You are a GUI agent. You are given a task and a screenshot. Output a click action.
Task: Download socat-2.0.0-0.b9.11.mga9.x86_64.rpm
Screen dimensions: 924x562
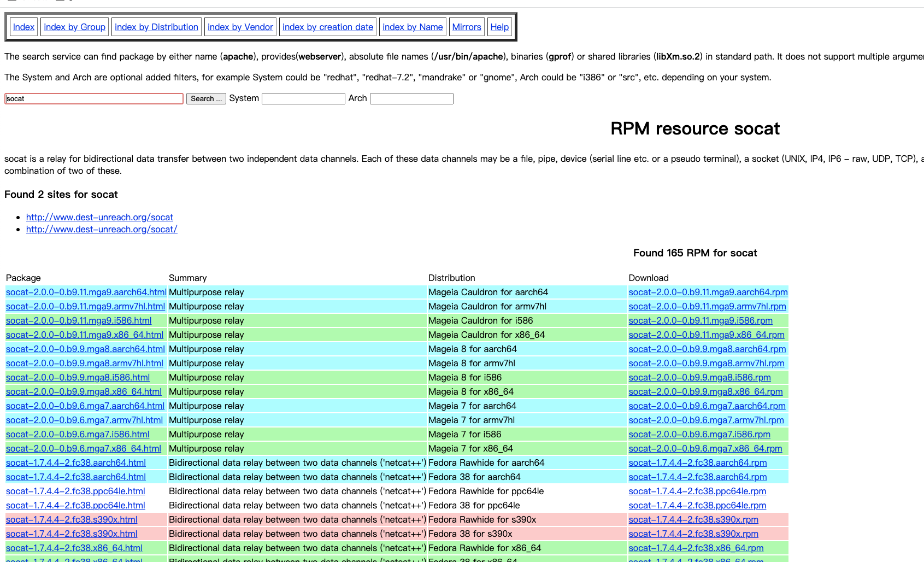coord(707,335)
